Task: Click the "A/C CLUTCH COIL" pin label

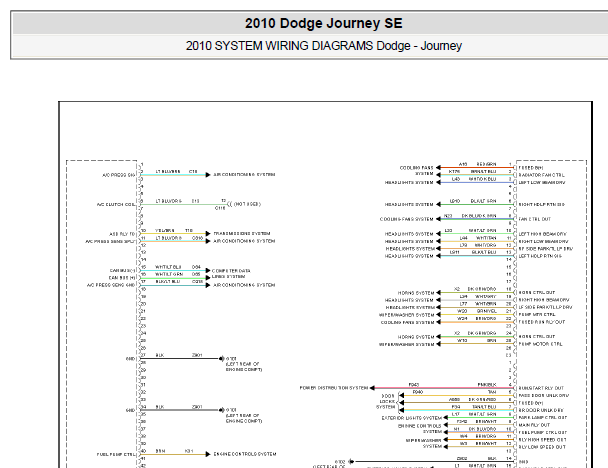Action: pyautogui.click(x=116, y=204)
